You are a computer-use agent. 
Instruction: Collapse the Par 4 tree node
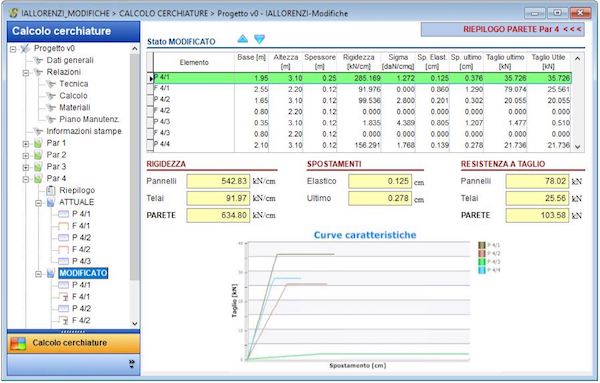point(26,179)
